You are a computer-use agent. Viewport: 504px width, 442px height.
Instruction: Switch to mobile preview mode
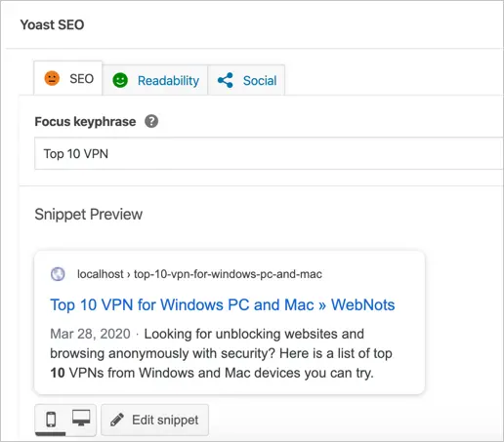pyautogui.click(x=51, y=420)
